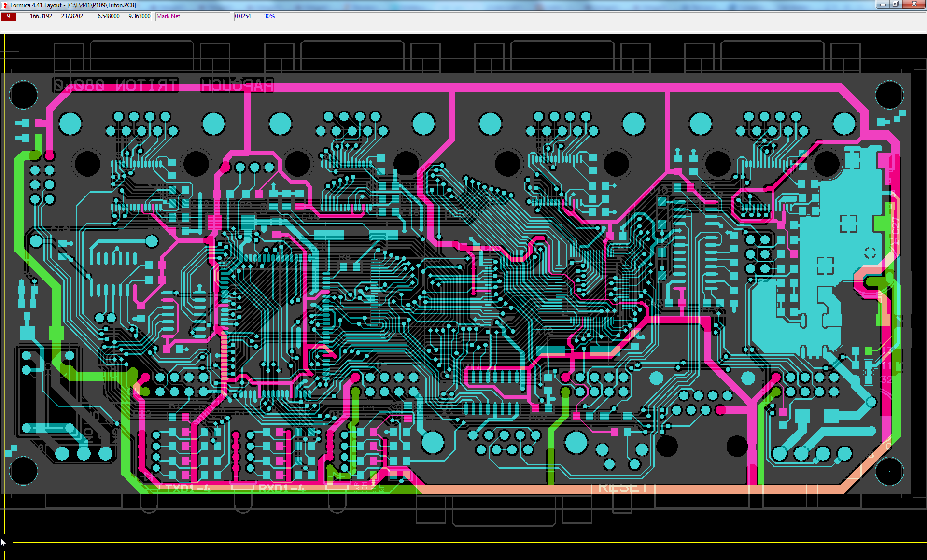Click the Formica application icon in title bar
927x560 pixels.
4,5
